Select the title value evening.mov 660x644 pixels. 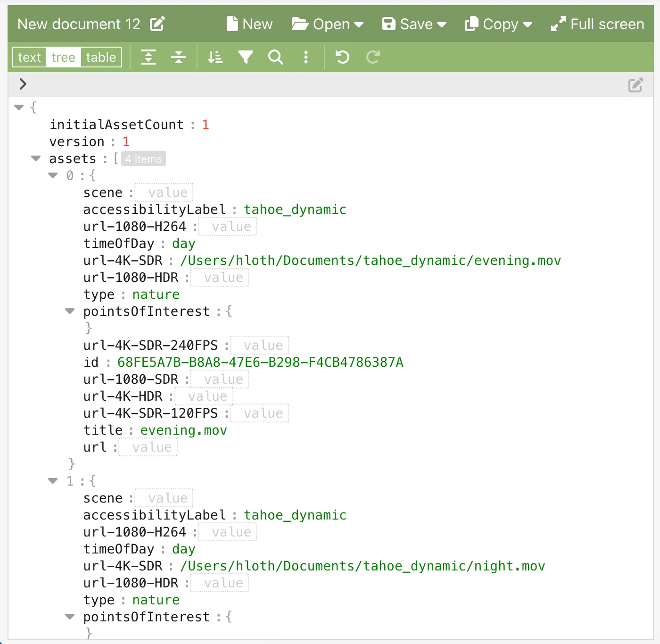pyautogui.click(x=183, y=430)
